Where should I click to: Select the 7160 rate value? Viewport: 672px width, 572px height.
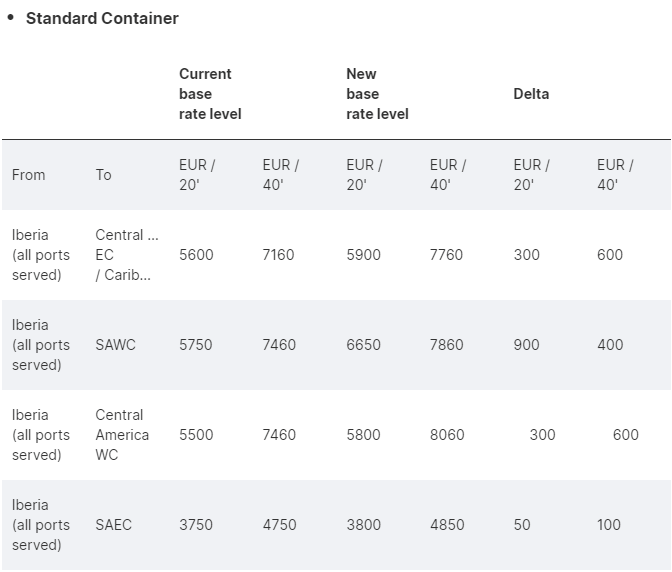tap(278, 255)
